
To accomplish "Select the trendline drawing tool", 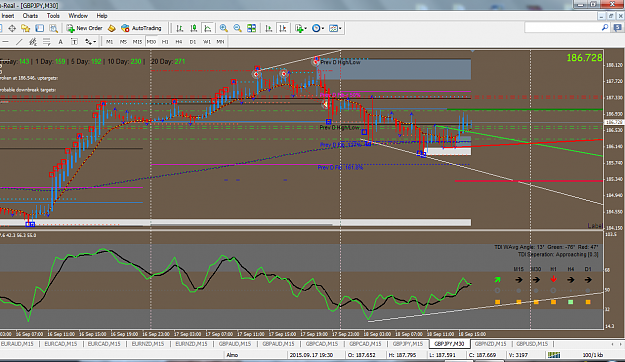I will click(x=19, y=41).
